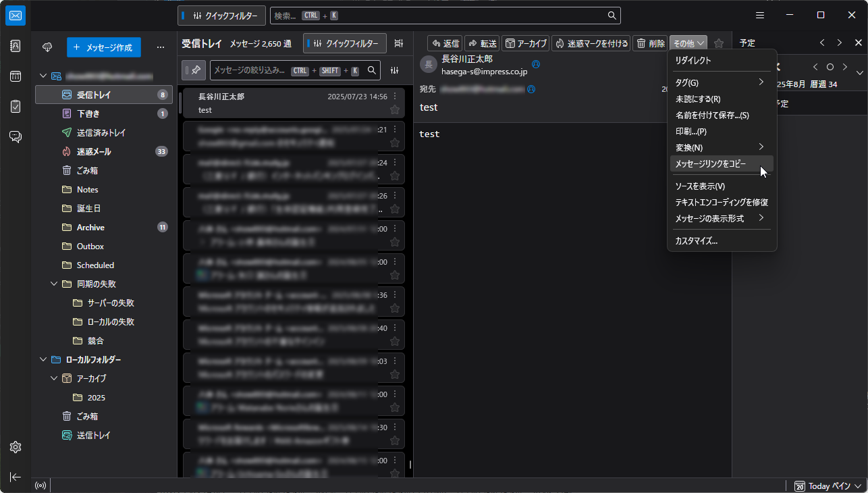
Task: Select テキストエンコーディングを修復
Action: click(720, 202)
